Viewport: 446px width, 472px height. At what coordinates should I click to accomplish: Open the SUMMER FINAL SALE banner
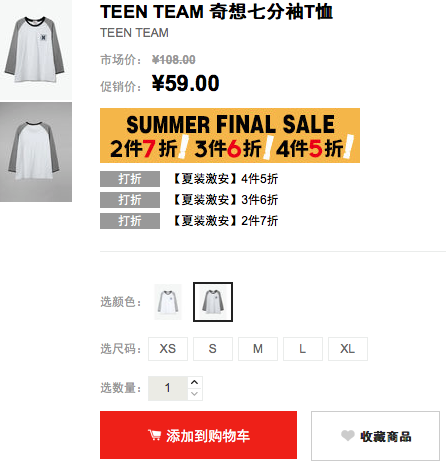pos(230,135)
